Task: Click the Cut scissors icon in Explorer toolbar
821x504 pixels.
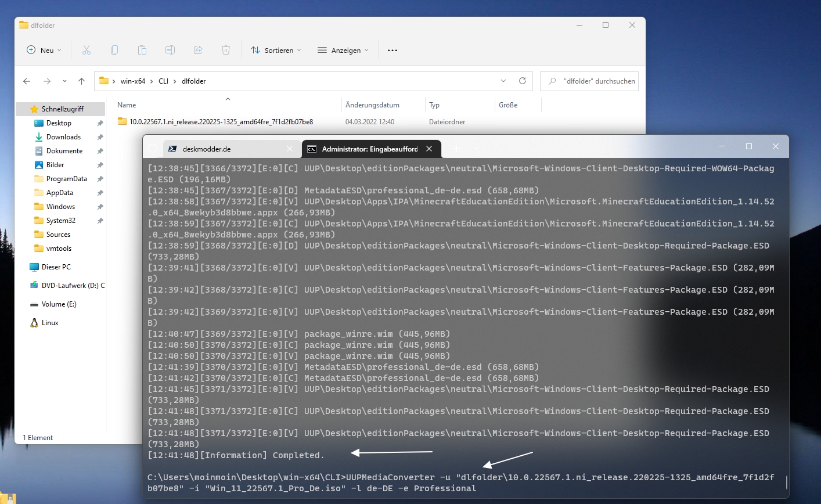Action: tap(87, 51)
